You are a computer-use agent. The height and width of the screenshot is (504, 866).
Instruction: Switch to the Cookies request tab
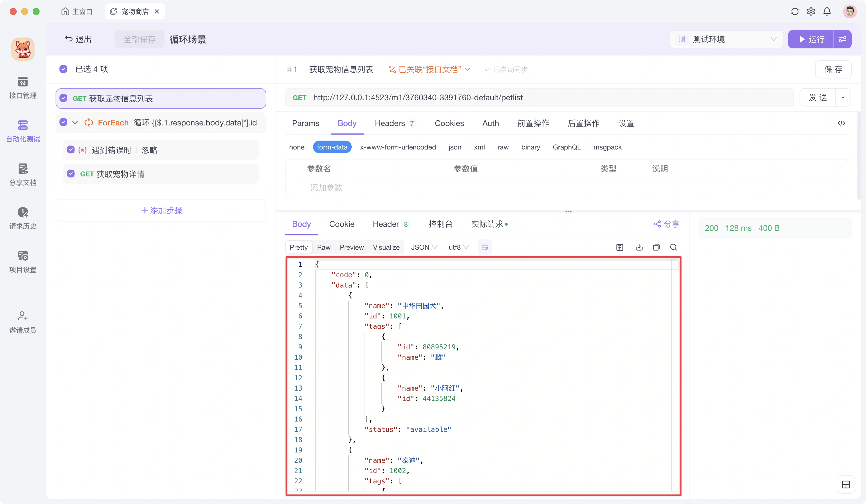[x=449, y=123]
